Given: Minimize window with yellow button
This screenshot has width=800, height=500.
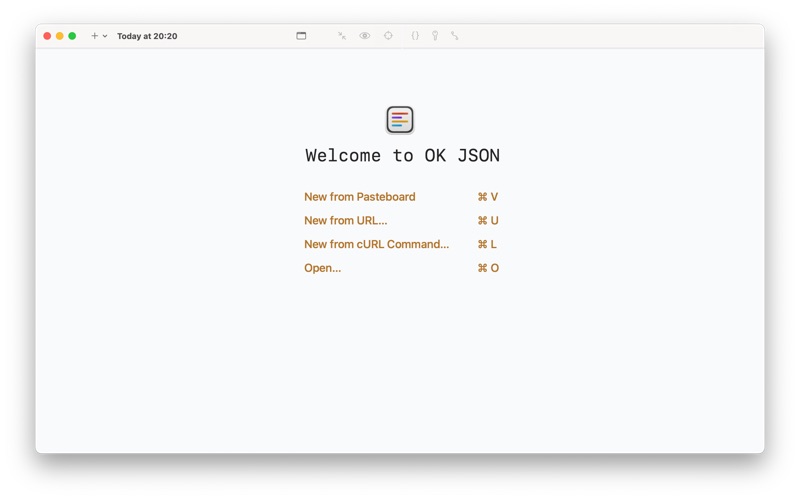Looking at the screenshot, I should pos(60,36).
